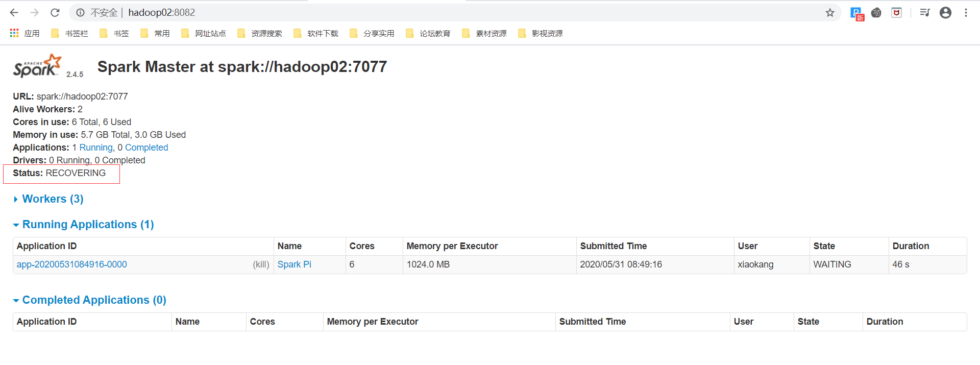Follow the Completed applications link
The height and width of the screenshot is (365, 980).
click(146, 148)
